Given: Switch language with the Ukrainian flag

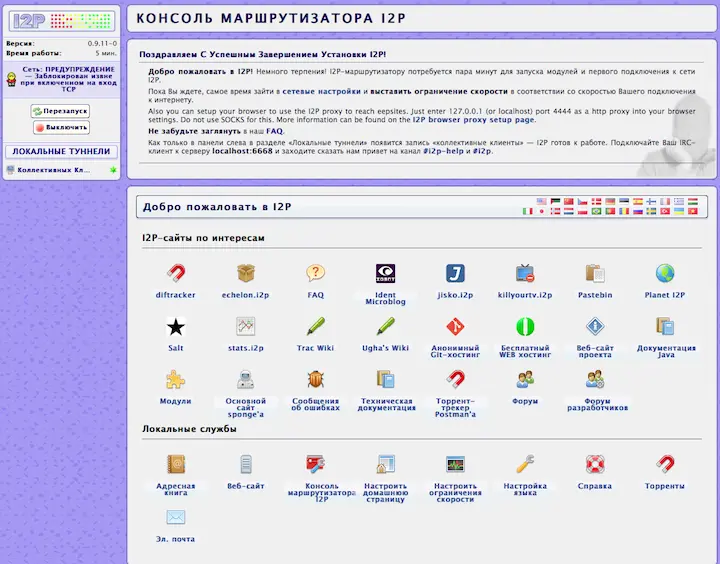Looking at the screenshot, I should point(679,211).
